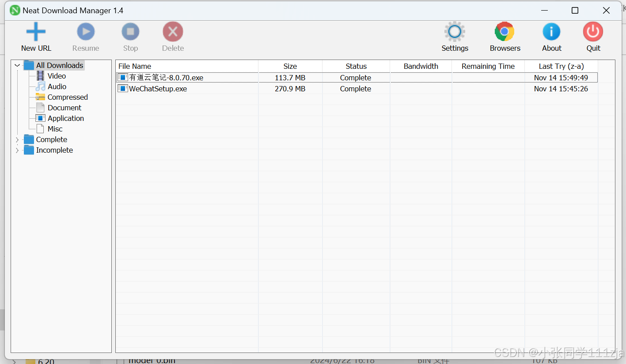Click Nov 14 15:49:49 date cell
626x364 pixels.
(x=561, y=78)
